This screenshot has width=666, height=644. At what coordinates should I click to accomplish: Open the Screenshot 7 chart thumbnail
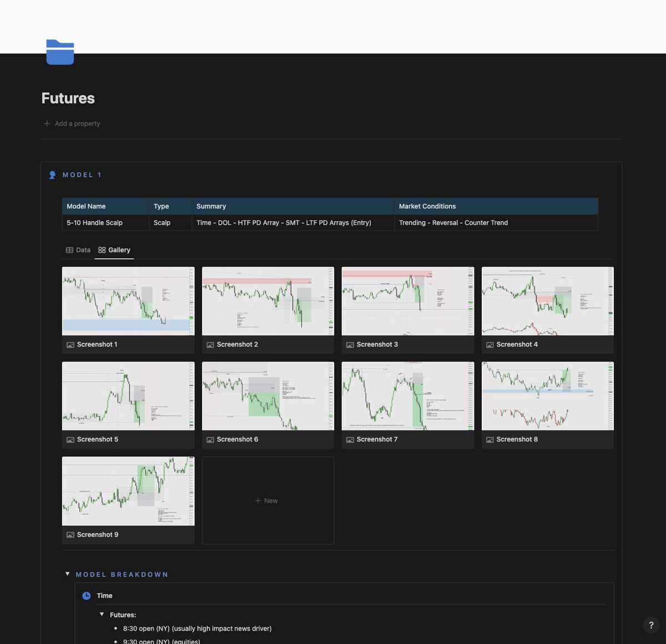coord(408,396)
